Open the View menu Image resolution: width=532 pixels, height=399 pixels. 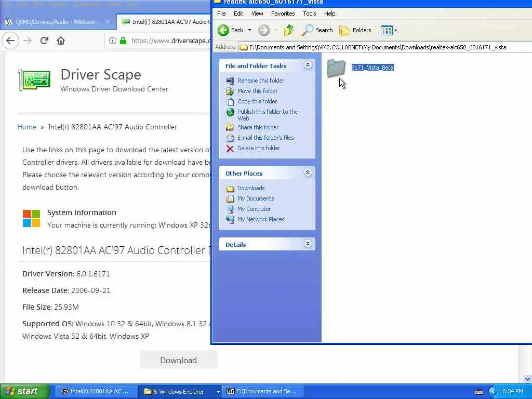[x=257, y=14]
